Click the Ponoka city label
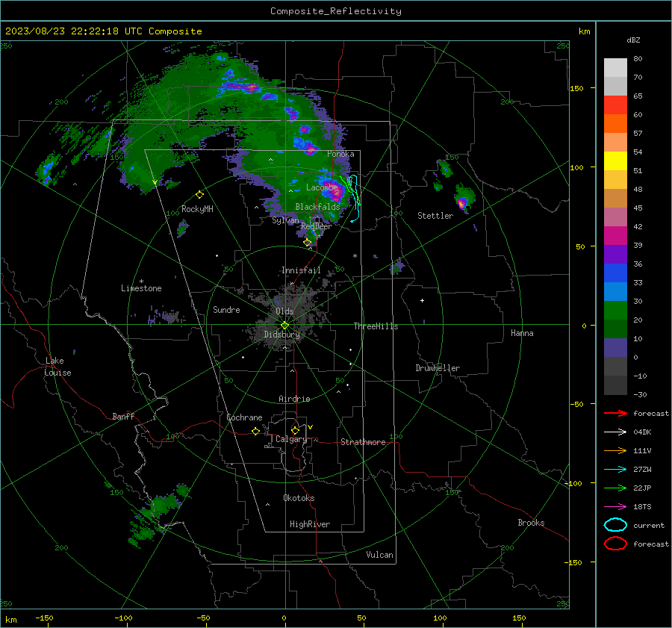This screenshot has width=672, height=628. (x=340, y=154)
